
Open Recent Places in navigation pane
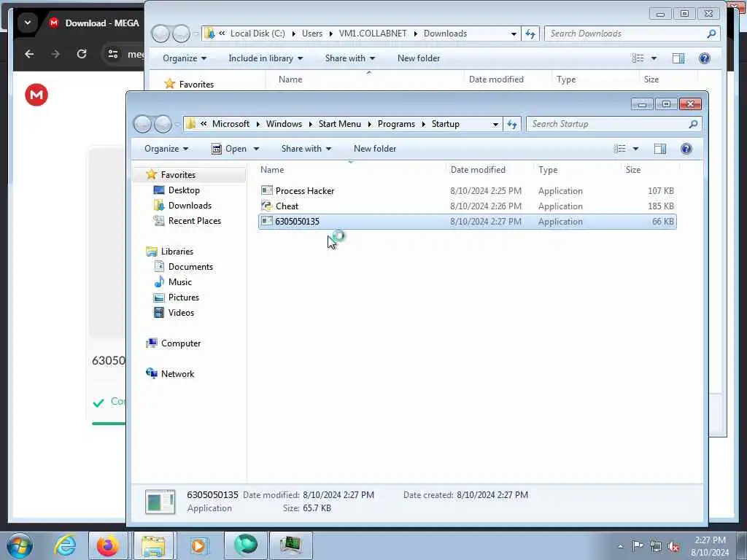coord(194,220)
